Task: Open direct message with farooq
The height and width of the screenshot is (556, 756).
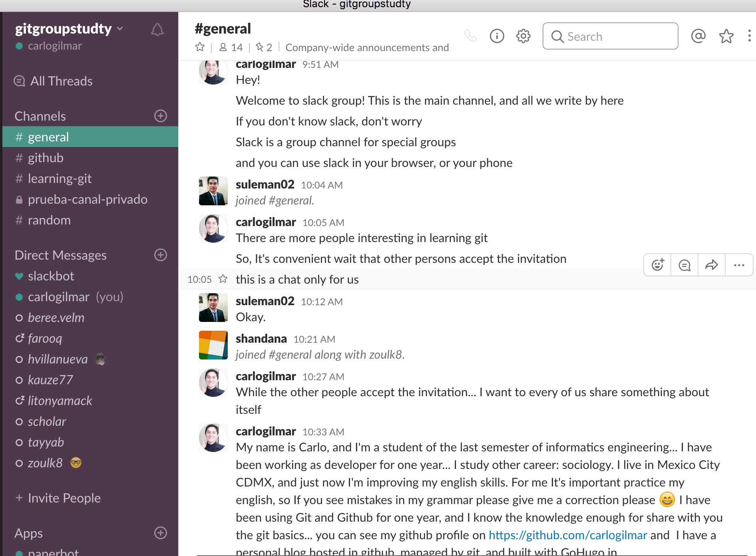Action: click(x=90, y=338)
